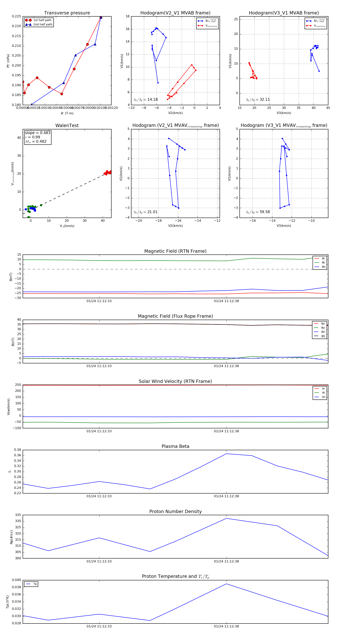The height and width of the screenshot is (644, 351).
Task: Click the 'WalenTest' plot title
Action: 67,125
